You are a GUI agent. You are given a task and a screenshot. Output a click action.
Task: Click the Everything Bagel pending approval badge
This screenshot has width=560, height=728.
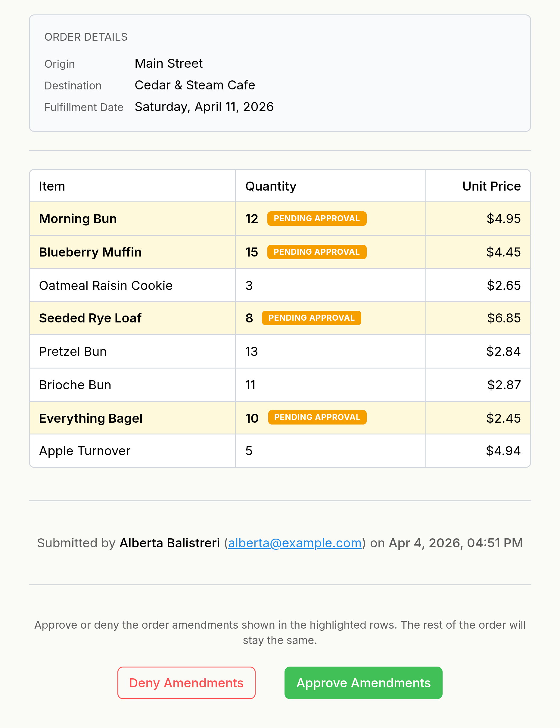pyautogui.click(x=317, y=417)
